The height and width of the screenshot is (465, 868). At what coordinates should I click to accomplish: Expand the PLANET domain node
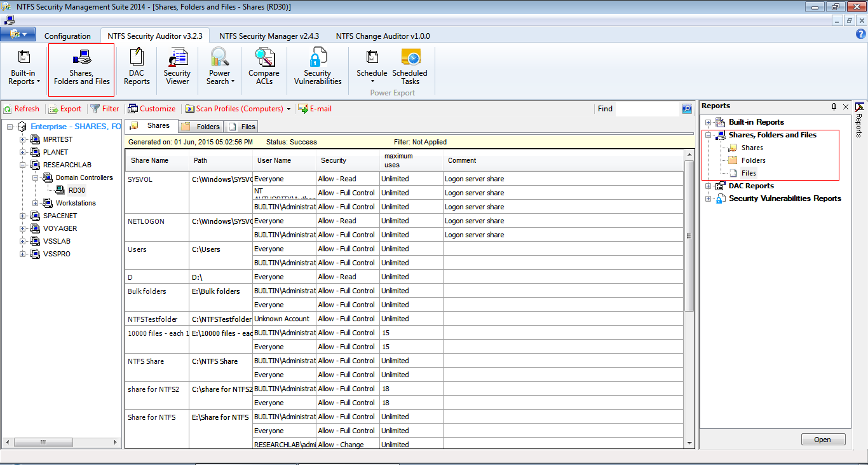[x=23, y=152]
